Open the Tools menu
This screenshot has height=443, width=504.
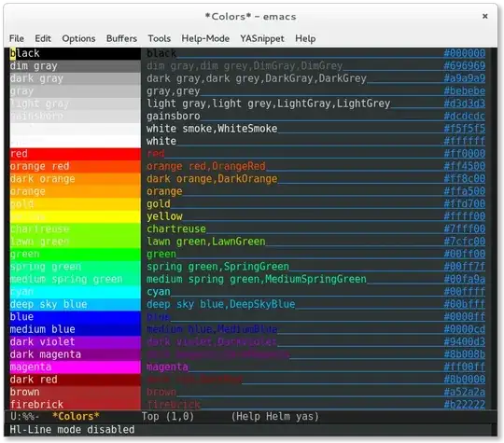pyautogui.click(x=159, y=38)
